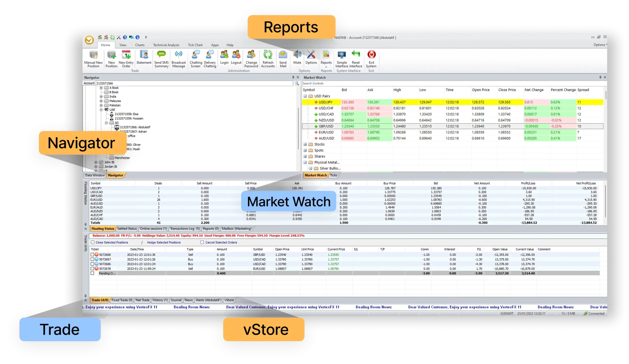629x364 pixels.
Task: Expand the Stocks folder in Market Watch
Action: (x=305, y=144)
